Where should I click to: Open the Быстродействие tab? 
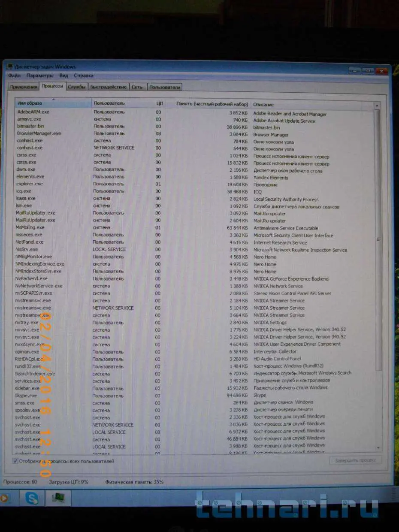[x=109, y=87]
